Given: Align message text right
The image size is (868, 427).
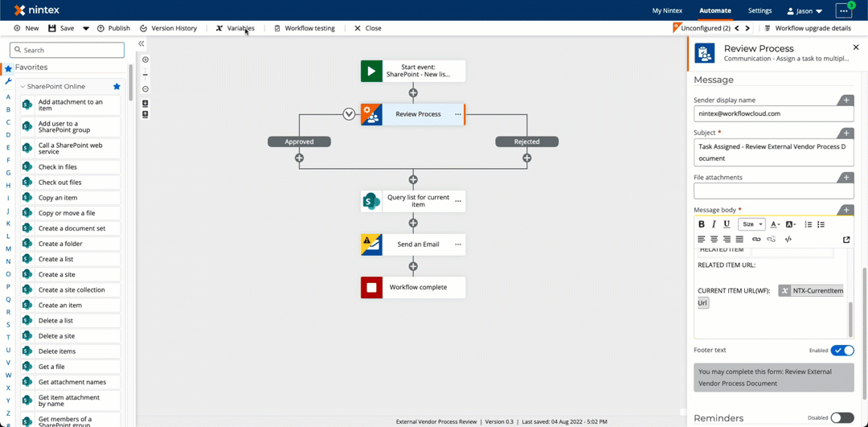Looking at the screenshot, I should (x=727, y=240).
